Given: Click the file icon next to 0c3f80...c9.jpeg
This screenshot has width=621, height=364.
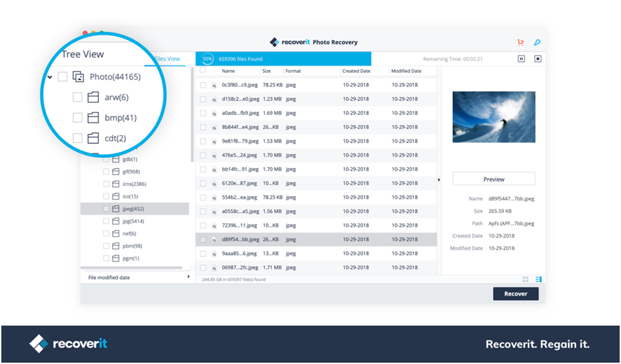Looking at the screenshot, I should pos(214,85).
